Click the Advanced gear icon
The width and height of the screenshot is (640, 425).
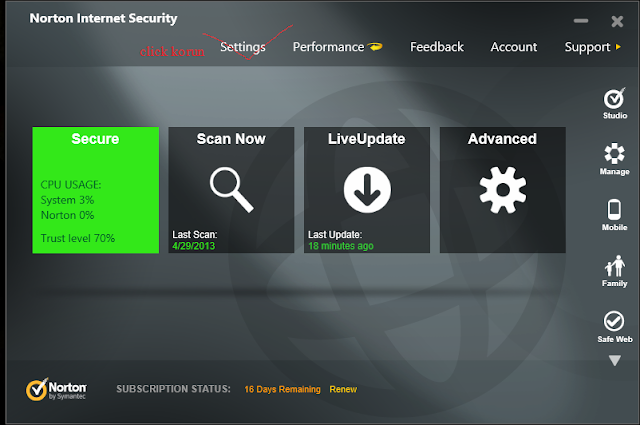[503, 190]
